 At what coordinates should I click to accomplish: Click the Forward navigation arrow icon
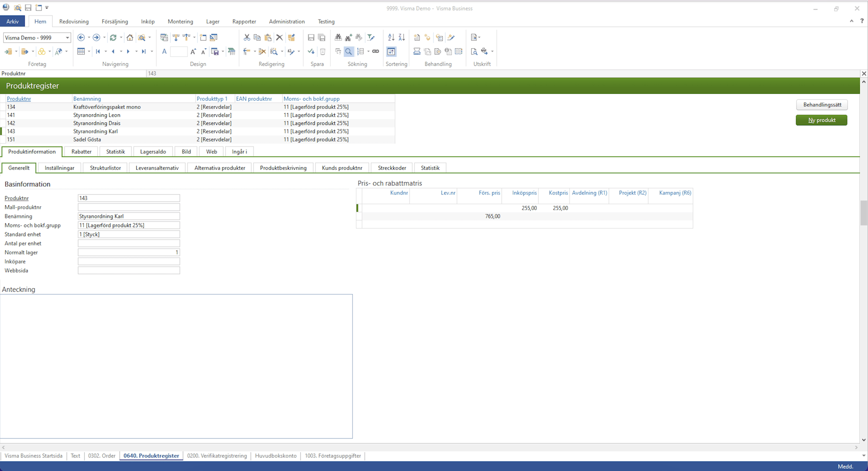click(96, 38)
